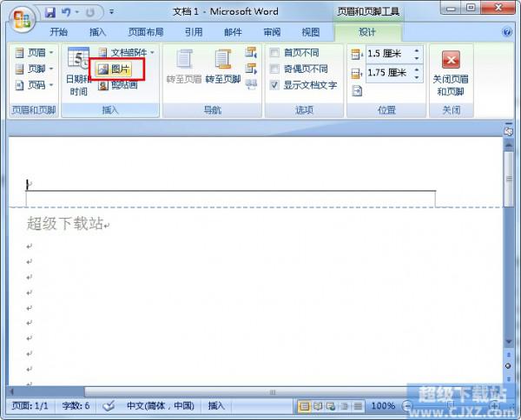Click the Office button logo
Image resolution: width=521 pixels, height=420 pixels.
point(21,18)
